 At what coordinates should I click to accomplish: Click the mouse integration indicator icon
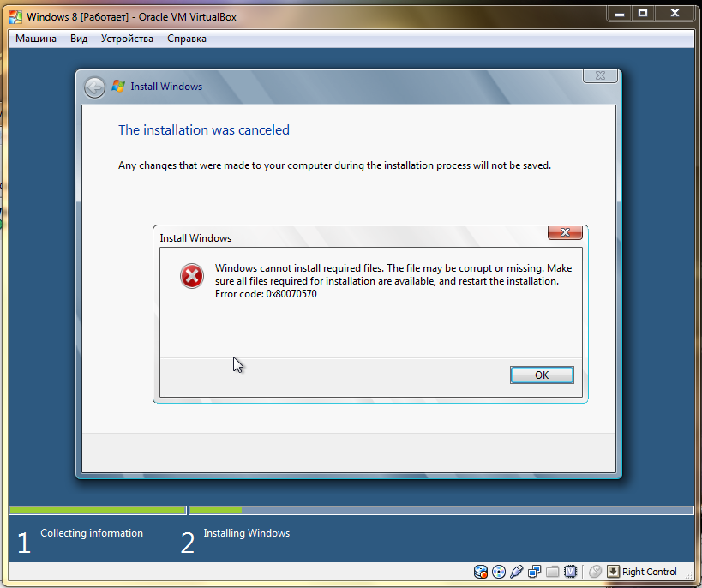pos(595,572)
